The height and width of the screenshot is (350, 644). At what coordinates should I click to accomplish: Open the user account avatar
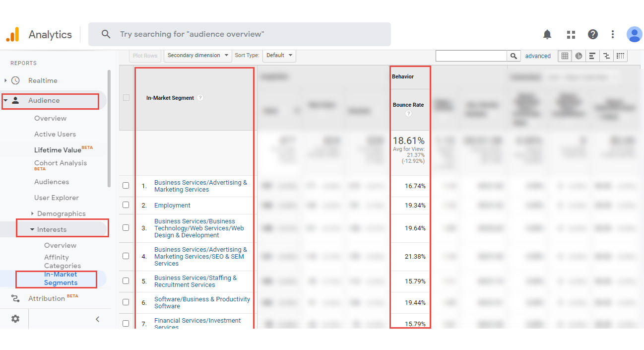click(x=634, y=34)
